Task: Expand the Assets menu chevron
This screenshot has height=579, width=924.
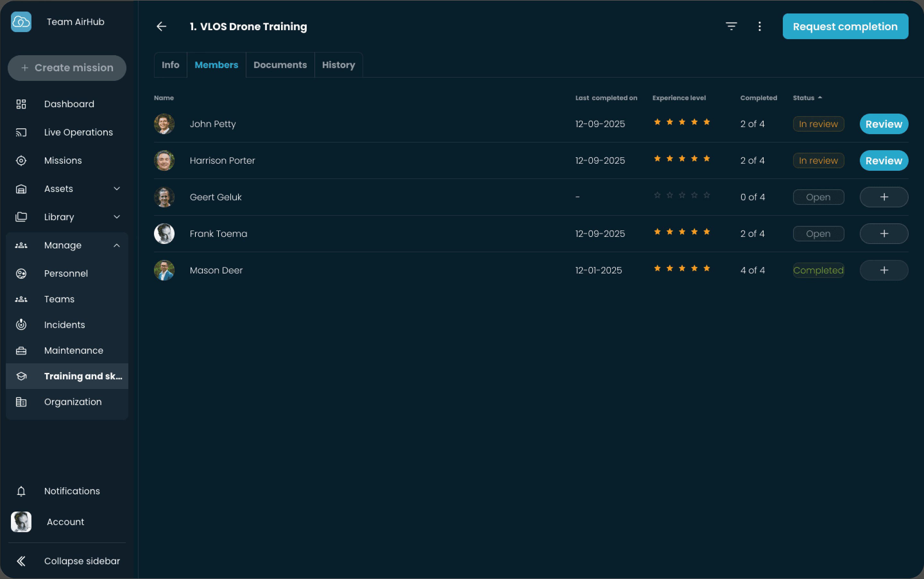Action: pyautogui.click(x=117, y=188)
